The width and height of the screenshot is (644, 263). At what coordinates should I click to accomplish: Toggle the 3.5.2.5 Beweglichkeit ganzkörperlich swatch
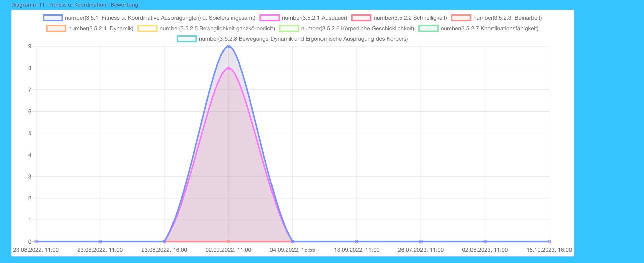(147, 28)
